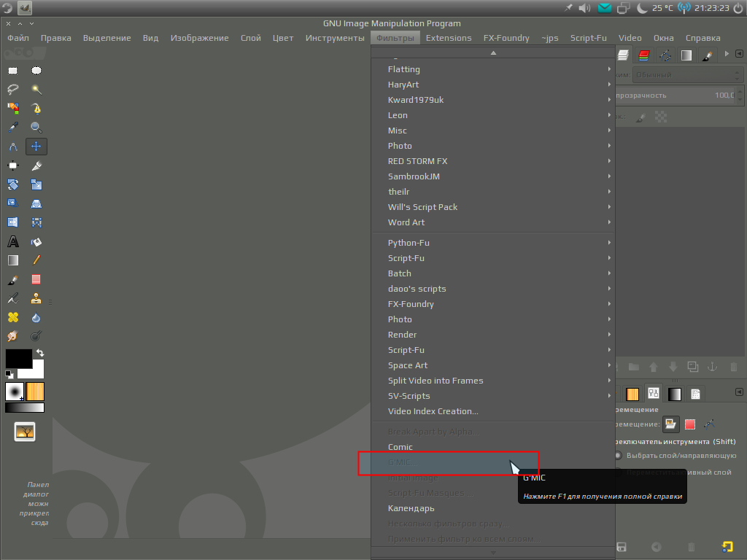Choose Video Index Creation... from the menu
747x560 pixels.
point(494,411)
